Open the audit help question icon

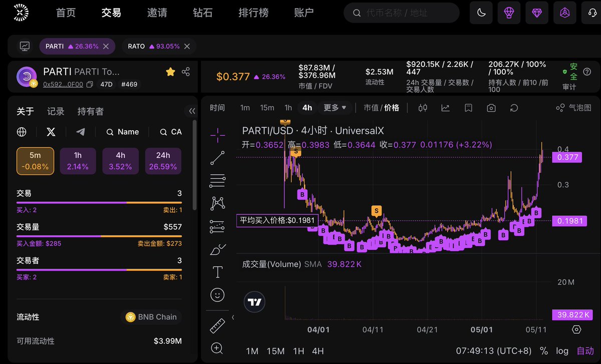point(587,72)
